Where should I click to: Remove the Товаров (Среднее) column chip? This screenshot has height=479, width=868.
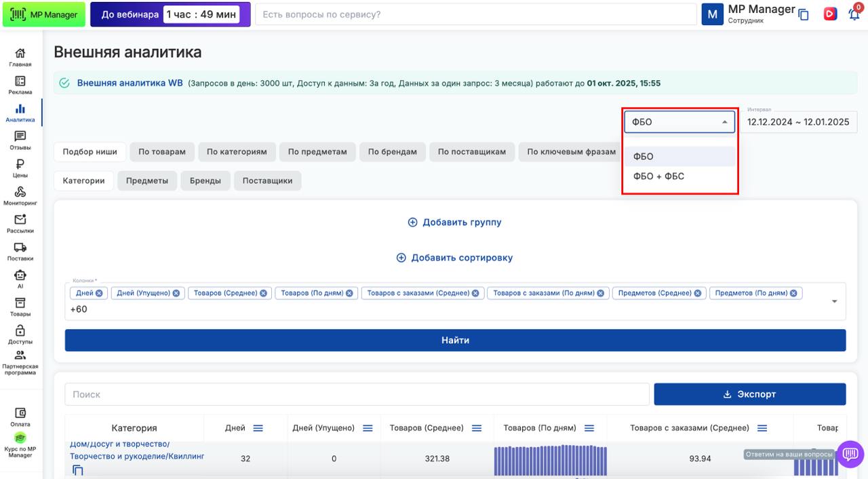pos(263,293)
